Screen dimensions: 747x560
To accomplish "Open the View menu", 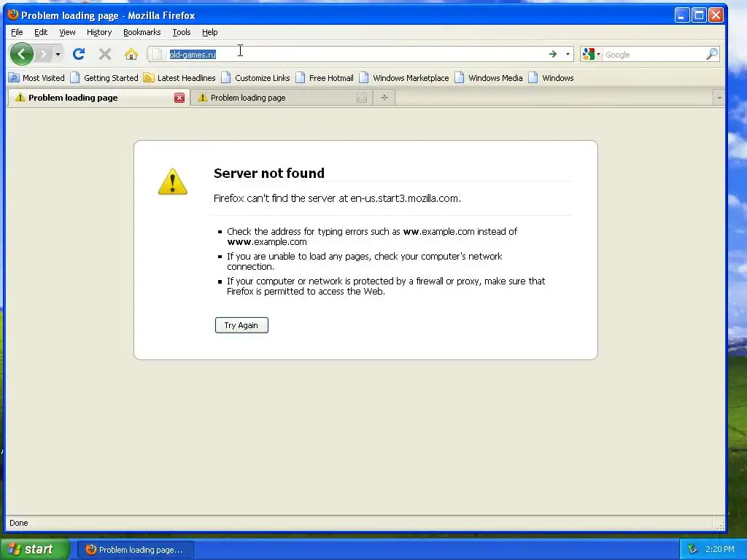I will (x=67, y=32).
